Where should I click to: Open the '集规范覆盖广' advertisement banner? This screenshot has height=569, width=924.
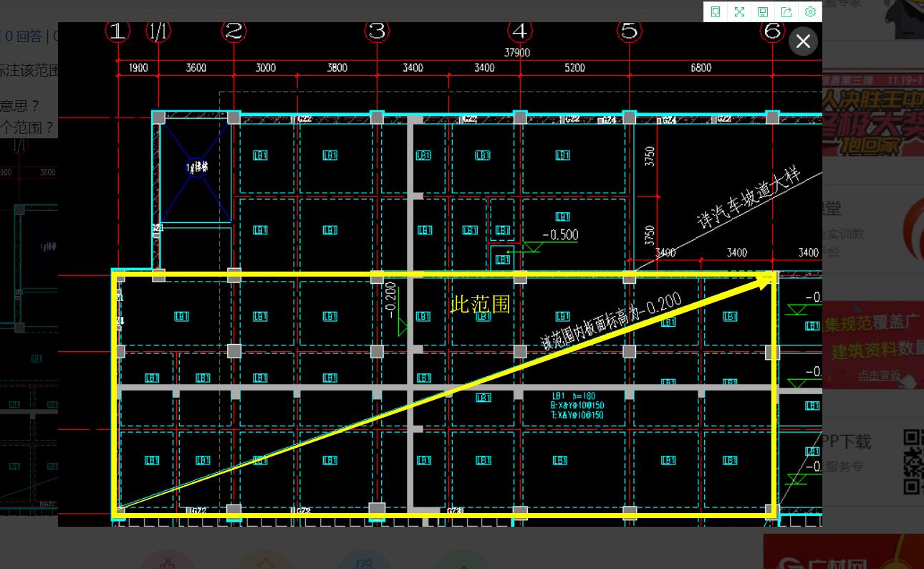(873, 345)
